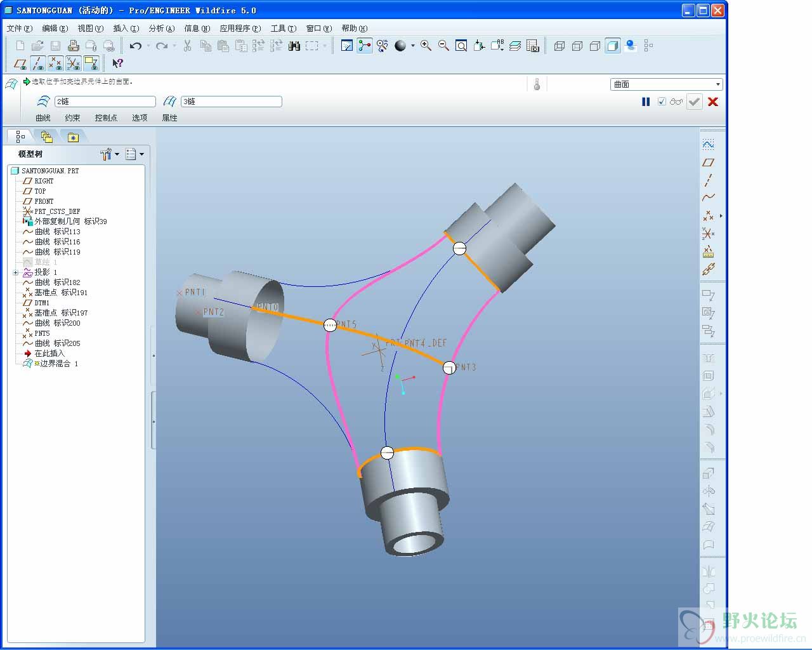812x650 pixels.
Task: Click the first direction 2链 collector field
Action: click(x=105, y=102)
